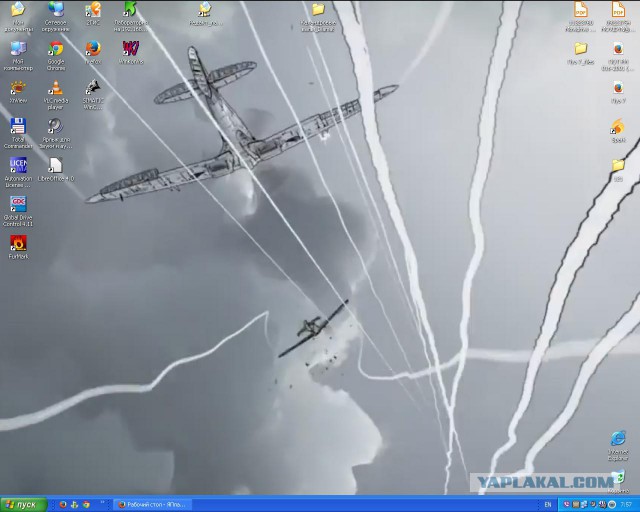The height and width of the screenshot is (512, 640).
Task: Open the Google Chrome desktop shortcut
Action: point(56,56)
